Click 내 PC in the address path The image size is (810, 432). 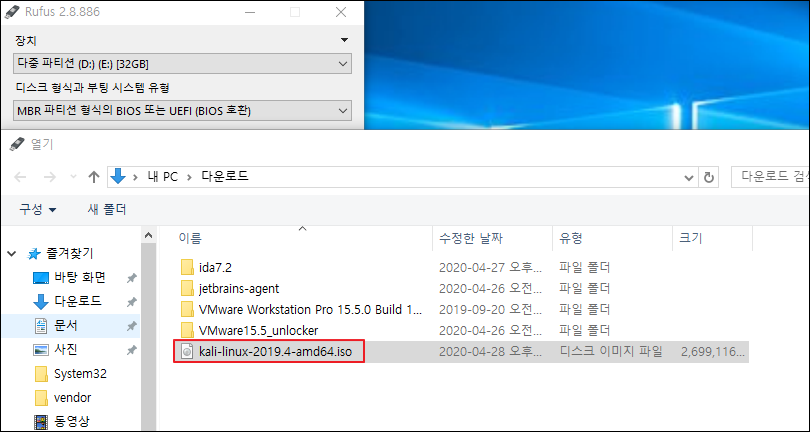[162, 177]
